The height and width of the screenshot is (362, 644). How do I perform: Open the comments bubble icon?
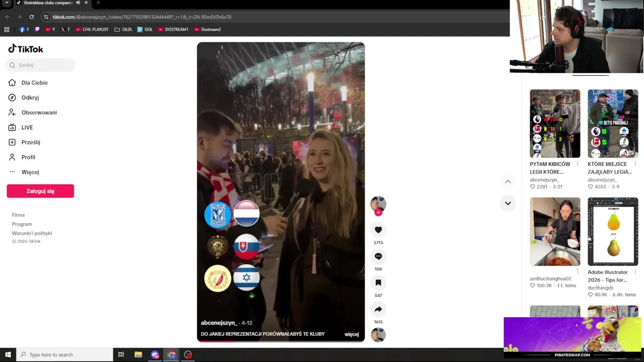tap(378, 256)
